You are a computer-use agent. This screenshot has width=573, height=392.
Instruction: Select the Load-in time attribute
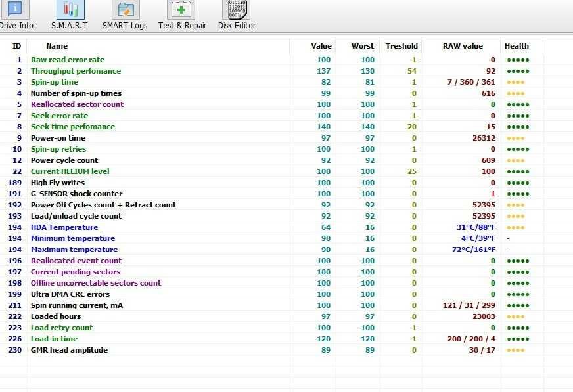pyautogui.click(x=54, y=339)
